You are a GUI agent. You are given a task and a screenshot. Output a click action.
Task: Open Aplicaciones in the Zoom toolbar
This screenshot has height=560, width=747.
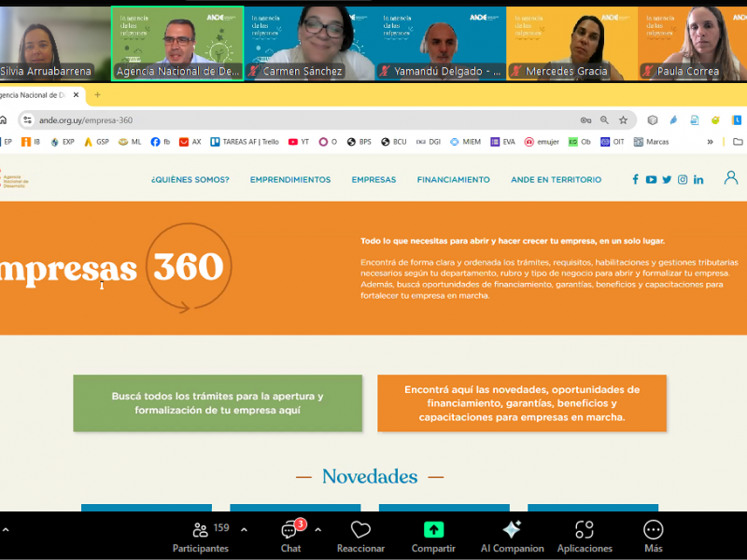click(585, 538)
